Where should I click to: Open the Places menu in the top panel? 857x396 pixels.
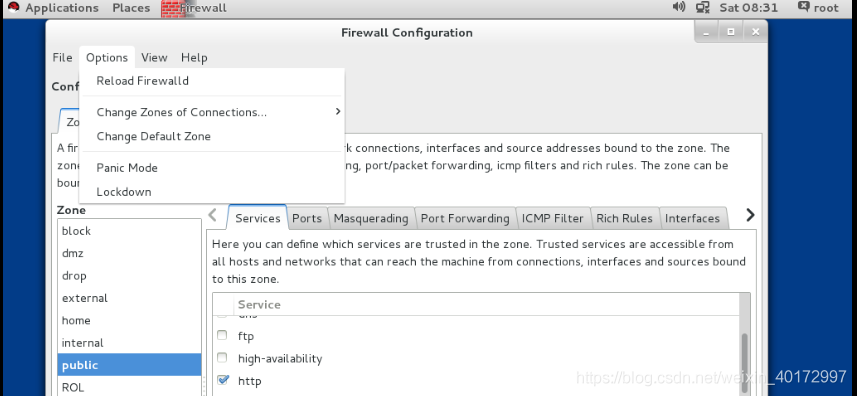pos(131,8)
